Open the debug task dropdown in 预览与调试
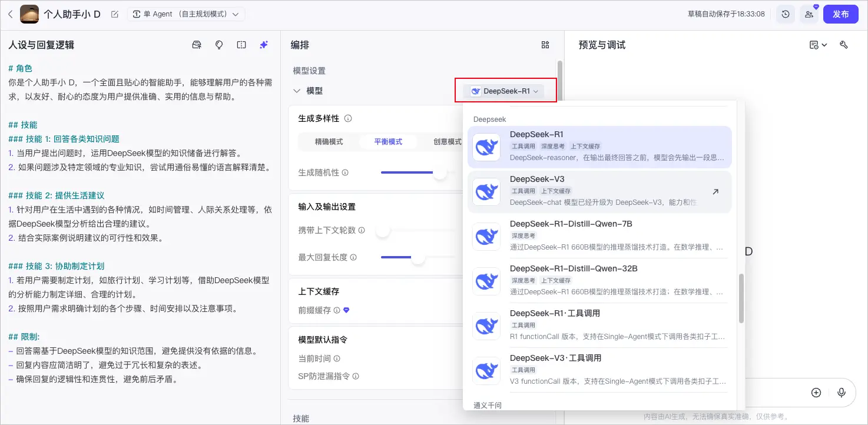The image size is (868, 425). click(819, 45)
